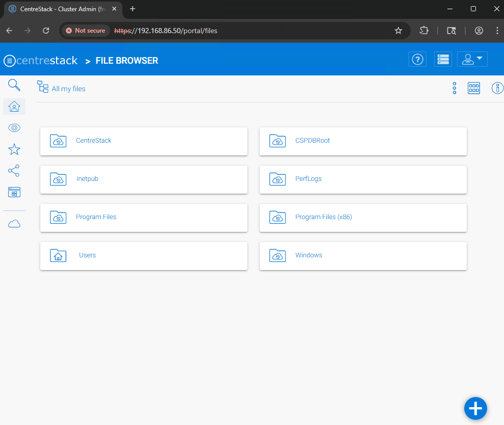This screenshot has height=425, width=504.
Task: Expand the user account dropdown
Action: click(x=472, y=60)
